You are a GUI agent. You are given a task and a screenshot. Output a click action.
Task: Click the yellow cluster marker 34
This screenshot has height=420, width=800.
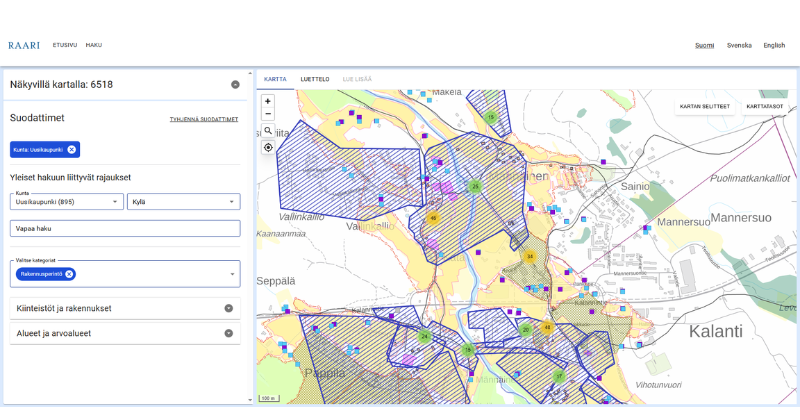tap(530, 256)
